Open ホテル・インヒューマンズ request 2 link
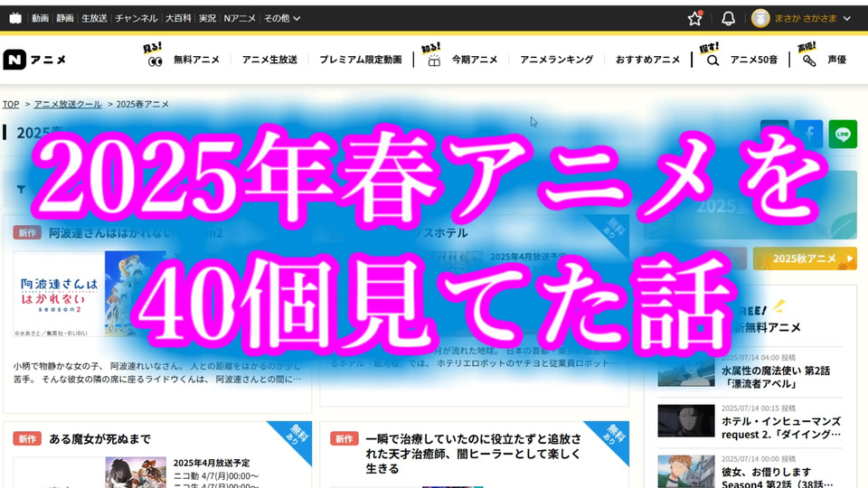The height and width of the screenshot is (488, 868). [x=781, y=427]
